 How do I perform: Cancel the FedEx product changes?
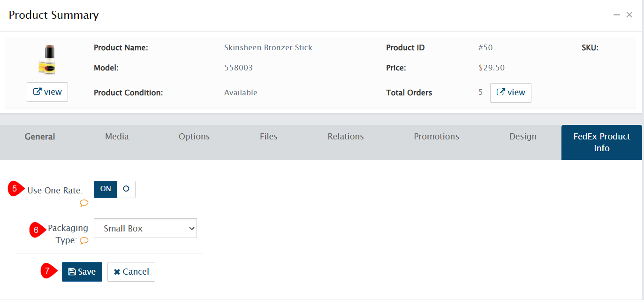(131, 272)
